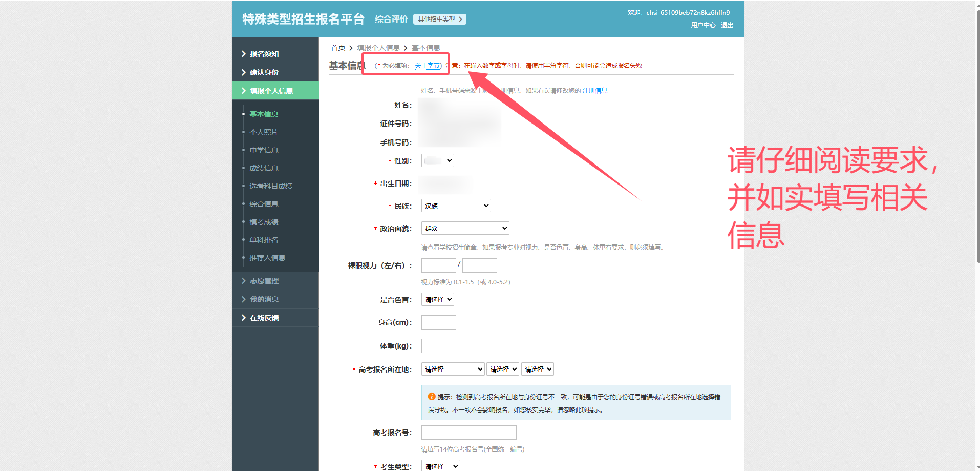Open the 志愿管理 sidebar section

pos(264,281)
